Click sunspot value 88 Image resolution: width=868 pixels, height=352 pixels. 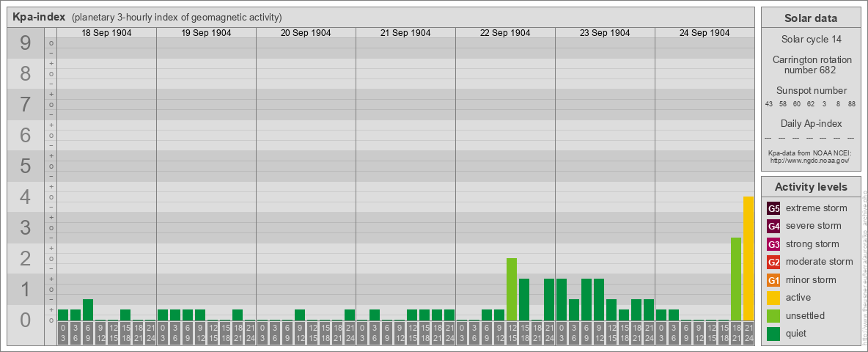[x=851, y=103]
